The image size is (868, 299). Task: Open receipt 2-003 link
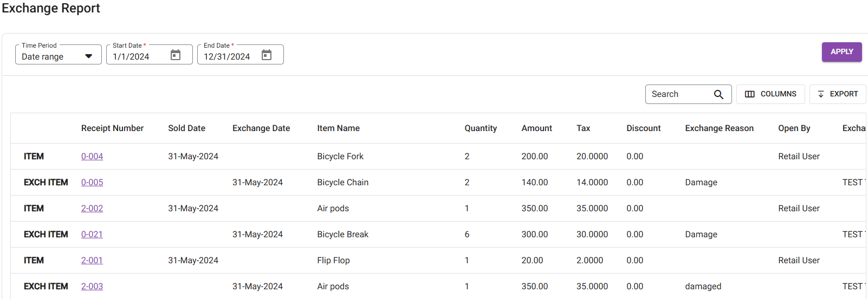coord(92,287)
